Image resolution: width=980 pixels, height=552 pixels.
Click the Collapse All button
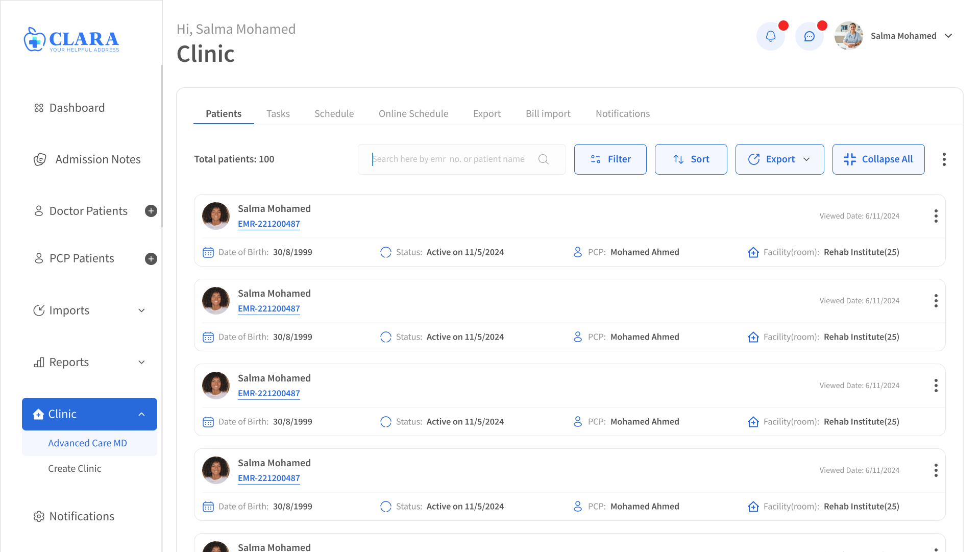(878, 159)
